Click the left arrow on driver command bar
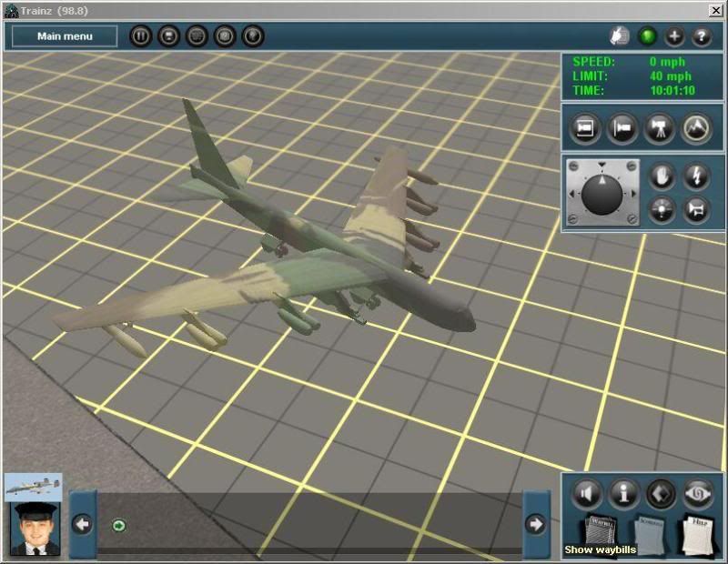Viewport: 728px width, 564px height. coord(83,525)
